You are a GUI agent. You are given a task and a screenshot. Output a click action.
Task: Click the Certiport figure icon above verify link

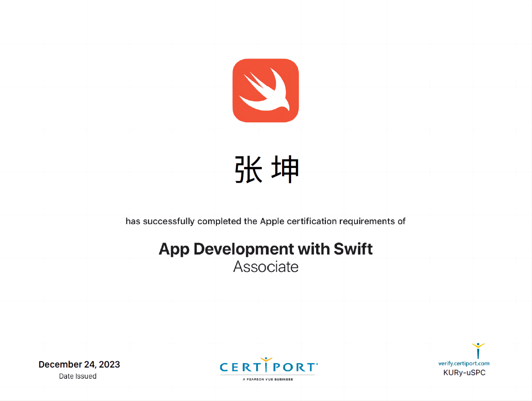[478, 351]
